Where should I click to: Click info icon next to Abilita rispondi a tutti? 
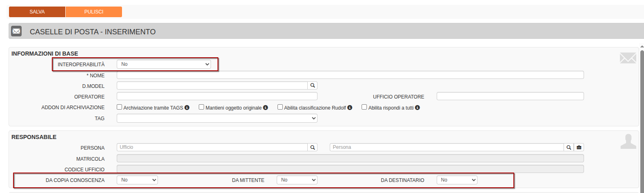pos(417,108)
